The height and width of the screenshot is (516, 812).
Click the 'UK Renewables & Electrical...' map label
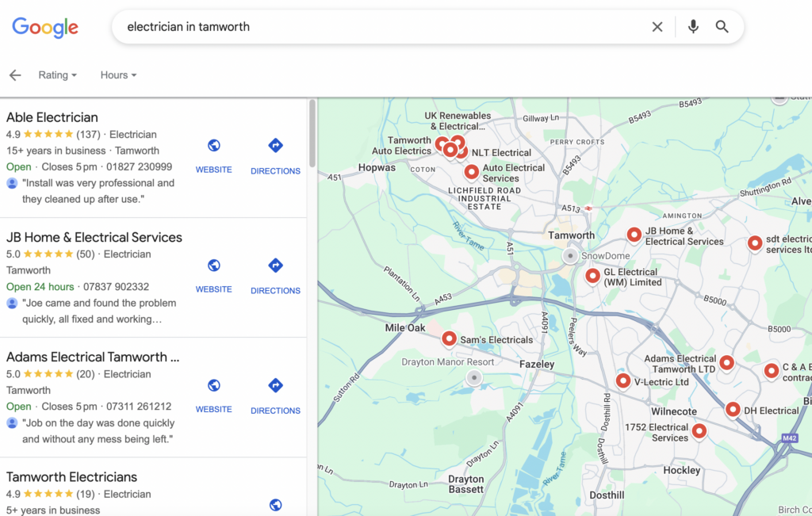458,121
